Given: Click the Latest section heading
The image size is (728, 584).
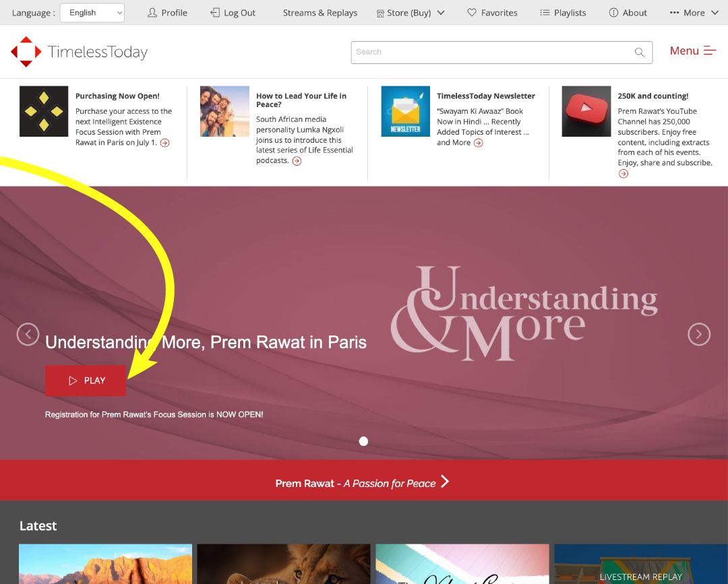Looking at the screenshot, I should coord(38,525).
